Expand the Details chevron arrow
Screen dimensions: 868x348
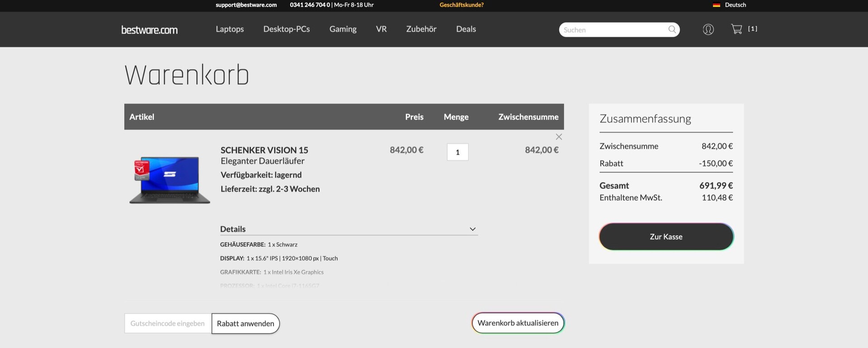coord(472,229)
